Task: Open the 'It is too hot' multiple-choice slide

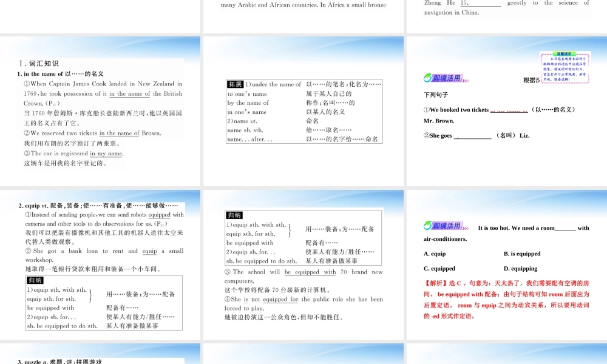Action: click(x=507, y=265)
